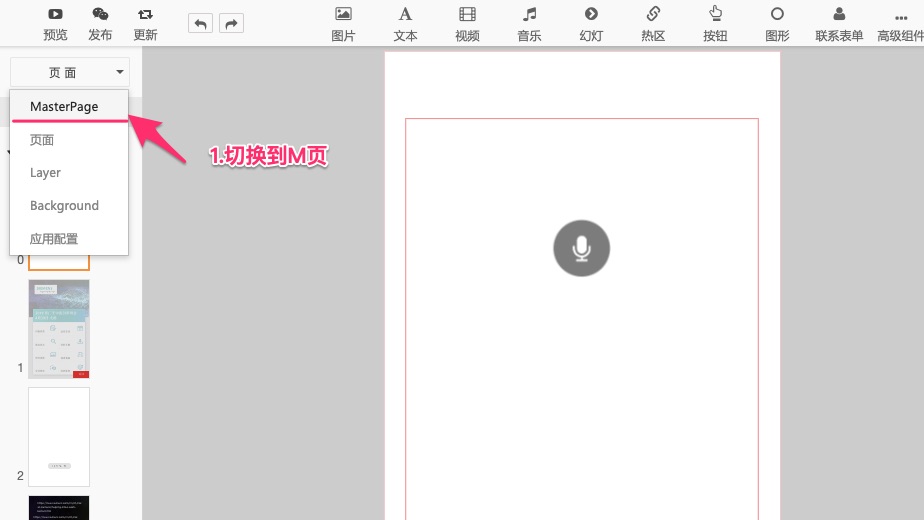Click the 发布 publish WeChat icon
The width and height of the screenshot is (924, 520).
point(100,15)
